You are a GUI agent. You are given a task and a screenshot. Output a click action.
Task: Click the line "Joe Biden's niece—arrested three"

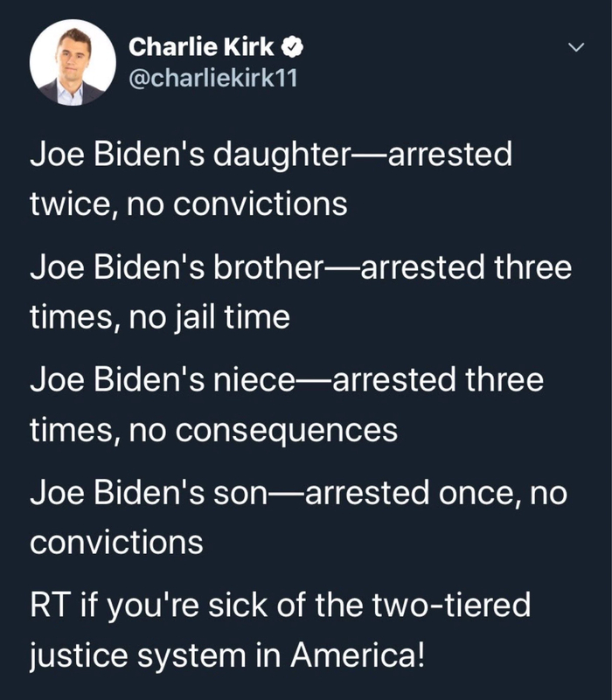287,380
